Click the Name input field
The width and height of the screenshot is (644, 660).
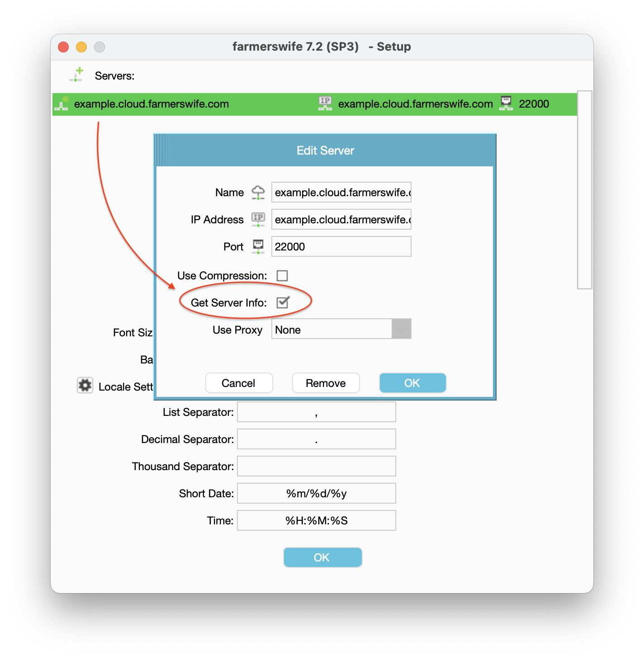pos(341,192)
